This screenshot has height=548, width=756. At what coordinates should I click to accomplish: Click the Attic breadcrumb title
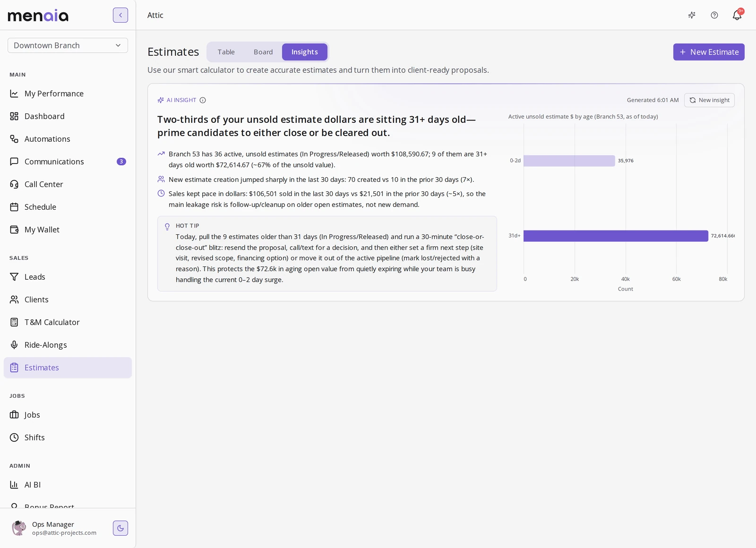(x=155, y=15)
